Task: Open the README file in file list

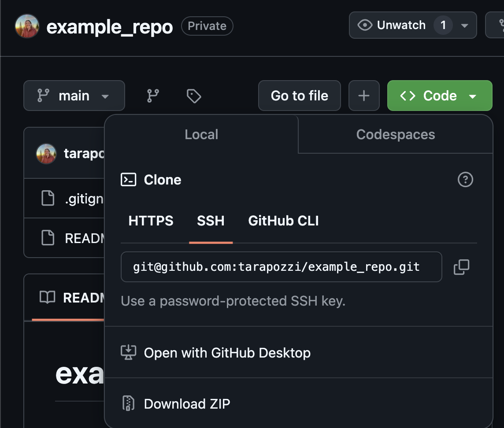Action: [85, 238]
